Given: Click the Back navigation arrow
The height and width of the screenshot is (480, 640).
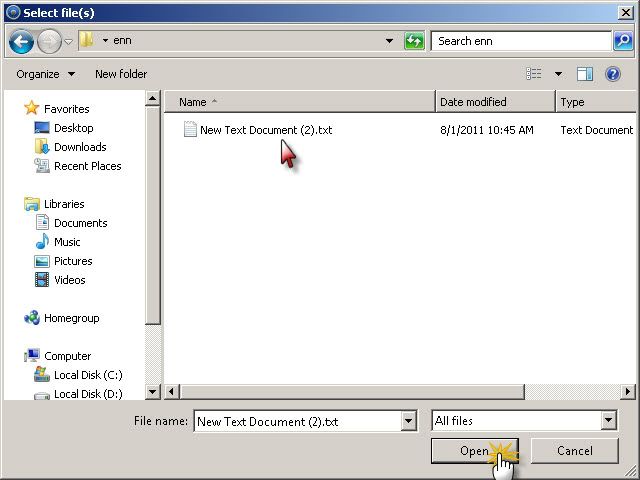Looking at the screenshot, I should (x=21, y=41).
